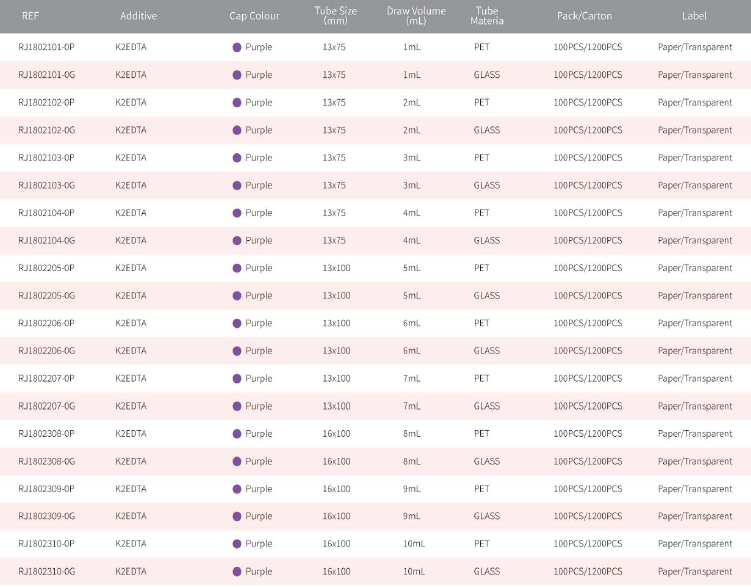Click reference code RJ1802104-0G
Screen dimensions: 751x587
[46, 241]
